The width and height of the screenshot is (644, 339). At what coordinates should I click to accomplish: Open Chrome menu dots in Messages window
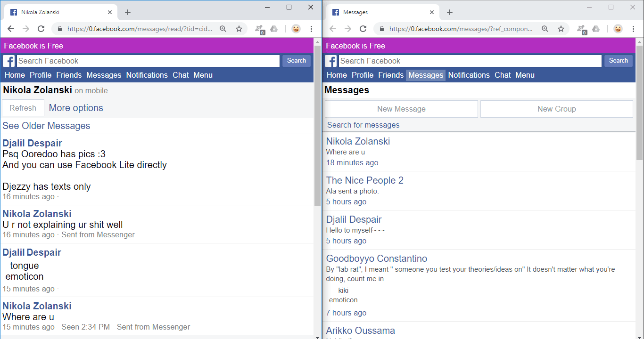pyautogui.click(x=634, y=29)
